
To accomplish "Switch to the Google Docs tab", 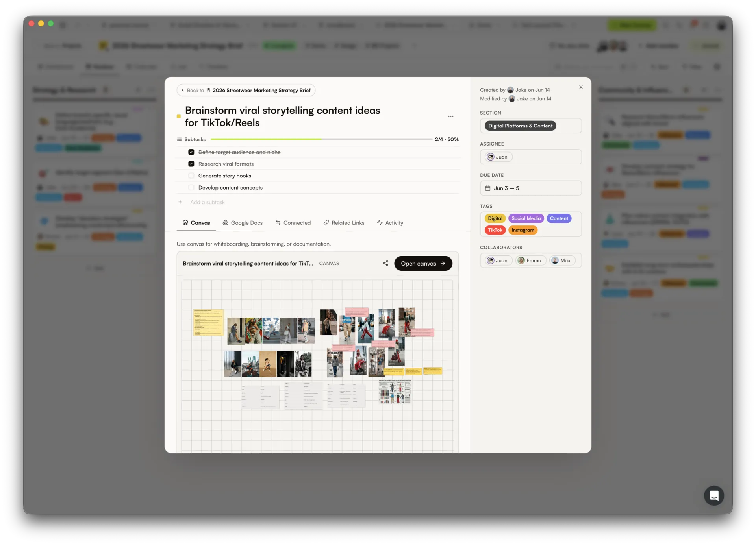I will point(243,223).
